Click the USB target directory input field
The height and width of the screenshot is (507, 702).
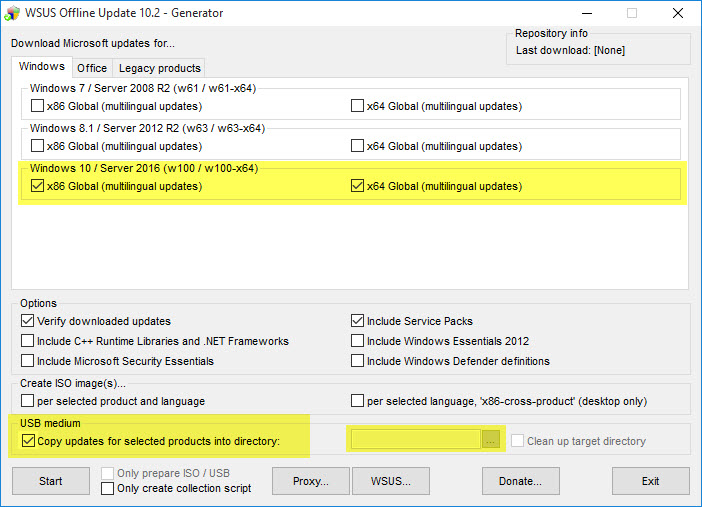tap(414, 439)
